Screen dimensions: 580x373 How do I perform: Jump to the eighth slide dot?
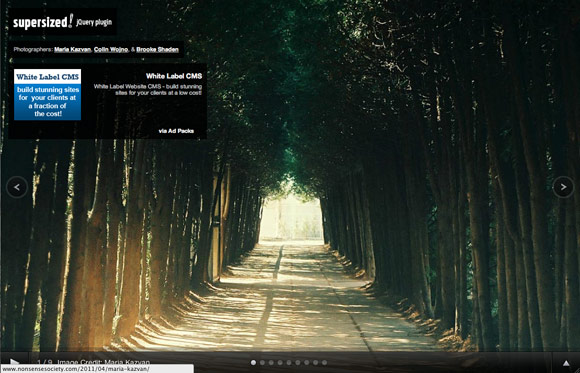point(316,363)
